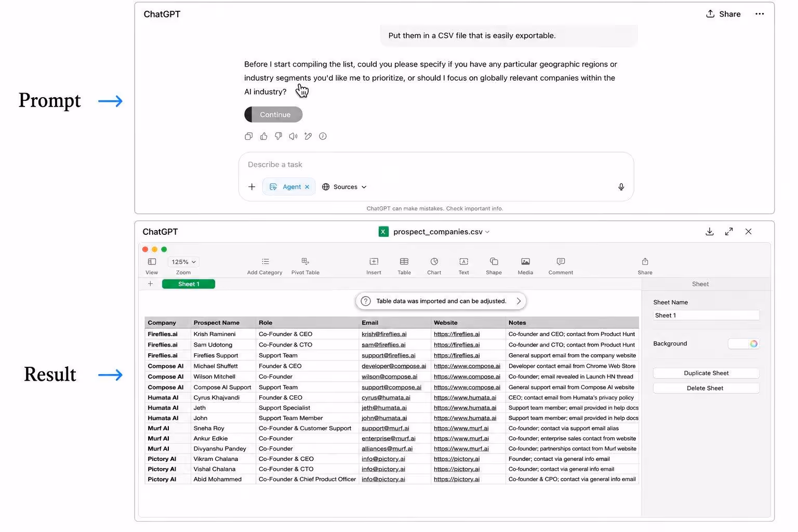Click the Website column header
Image resolution: width=798 pixels, height=532 pixels.
click(x=468, y=323)
